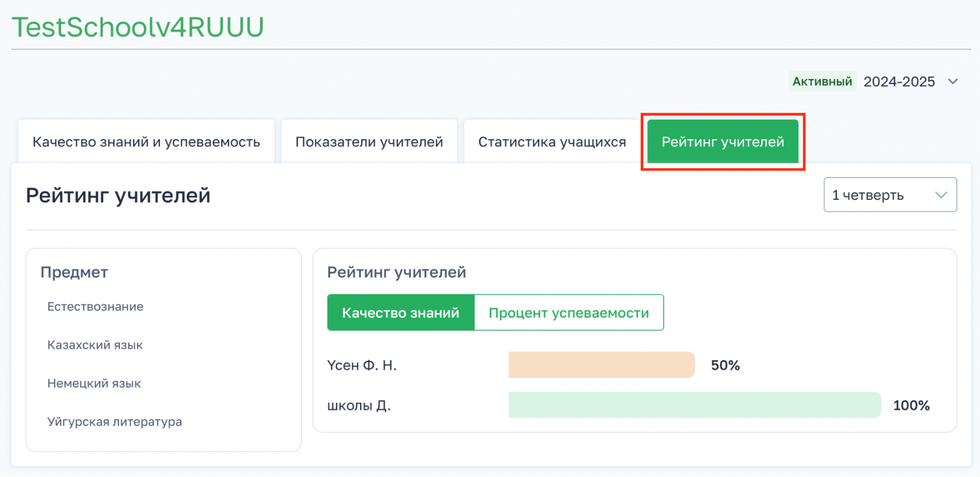The width and height of the screenshot is (980, 477).
Task: Click the Активный status badge
Action: tap(822, 81)
